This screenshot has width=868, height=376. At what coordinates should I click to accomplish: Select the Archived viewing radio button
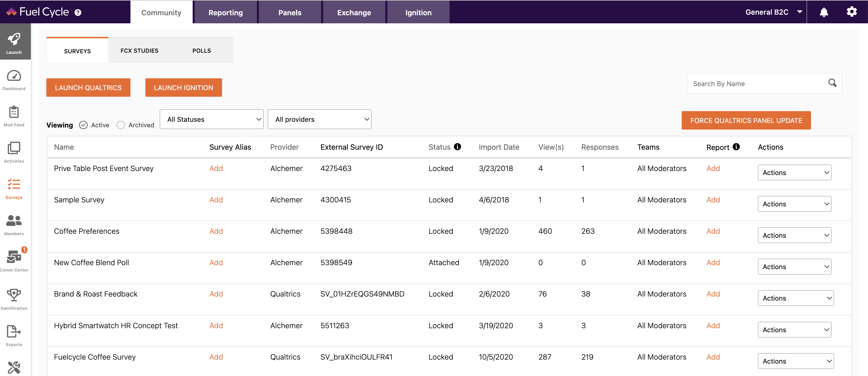121,125
